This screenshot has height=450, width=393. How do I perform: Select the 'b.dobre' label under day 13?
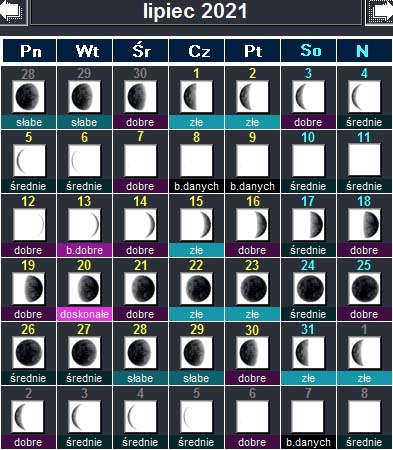point(84,250)
